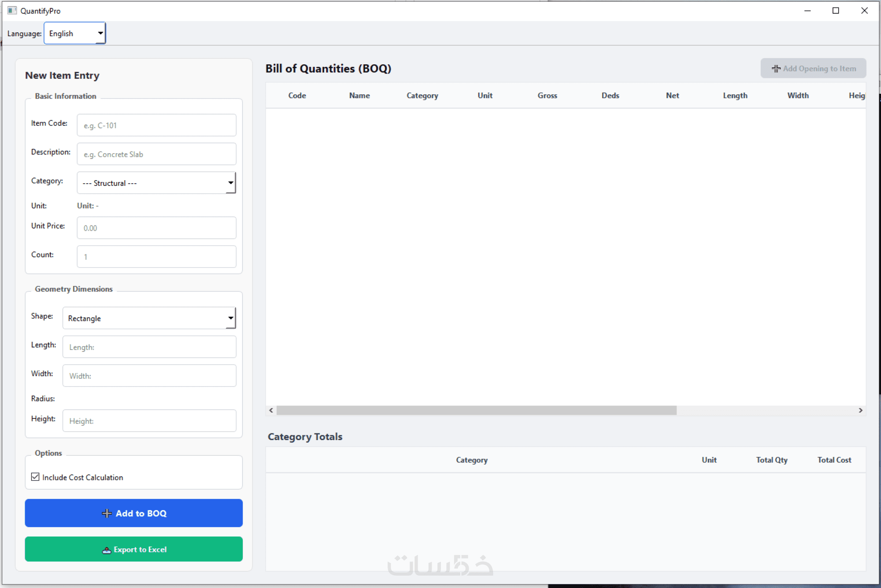Viewport: 881px width, 588px height.
Task: Click the Gross column header in the BOQ table
Action: tap(547, 96)
